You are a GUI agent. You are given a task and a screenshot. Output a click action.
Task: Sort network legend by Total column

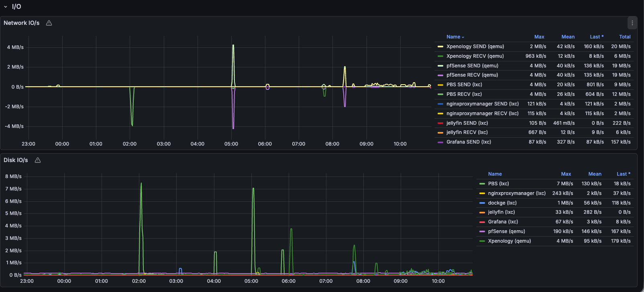(x=624, y=37)
